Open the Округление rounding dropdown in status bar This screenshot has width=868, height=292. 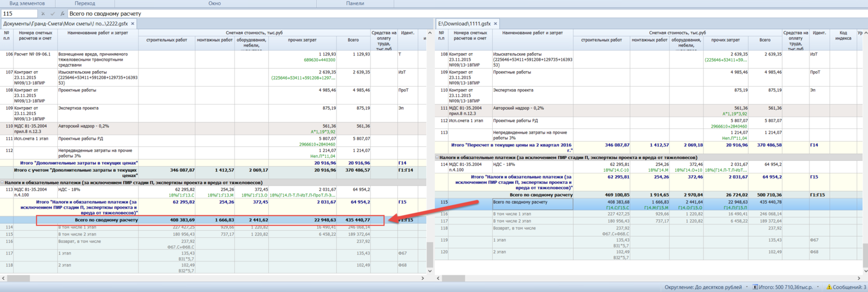pos(747,287)
